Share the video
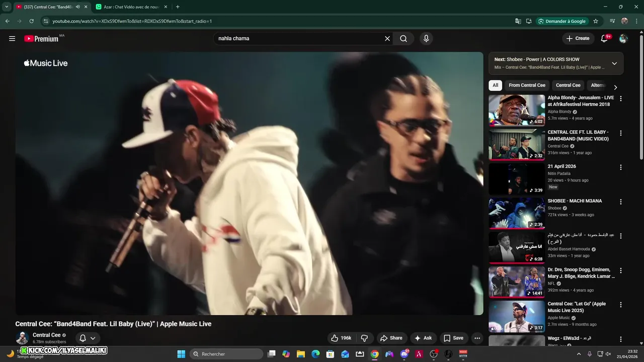The width and height of the screenshot is (644, 362). 391,338
